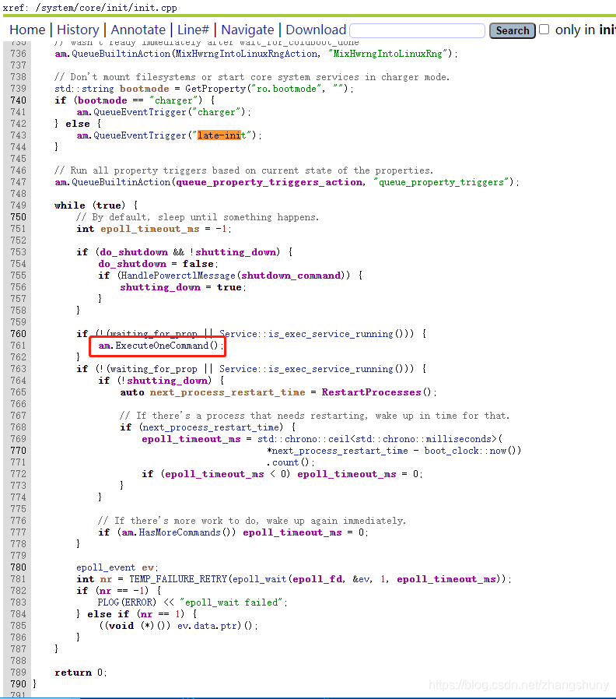
Task: Open ExecuteOneCommand reference
Action: (x=162, y=346)
